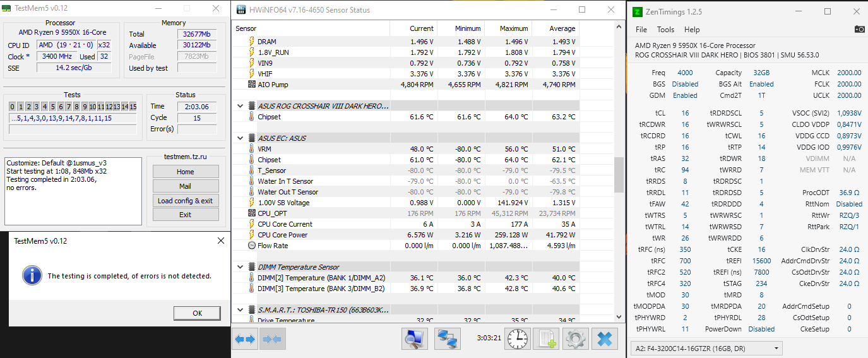The height and width of the screenshot is (358, 868).
Task: Click the testmem.tz.ru label
Action: click(186, 157)
